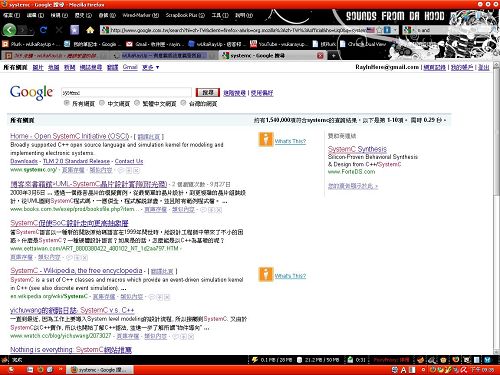Open the SystemC Wikipedia result link
The height and width of the screenshot is (375, 500).
pos(76,271)
